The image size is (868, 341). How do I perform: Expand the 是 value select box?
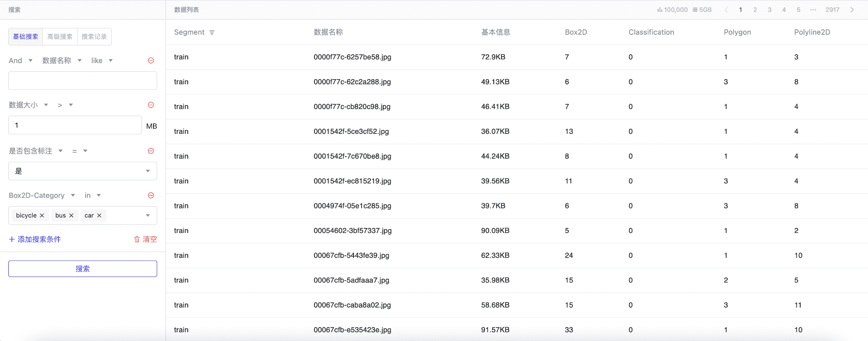click(83, 171)
